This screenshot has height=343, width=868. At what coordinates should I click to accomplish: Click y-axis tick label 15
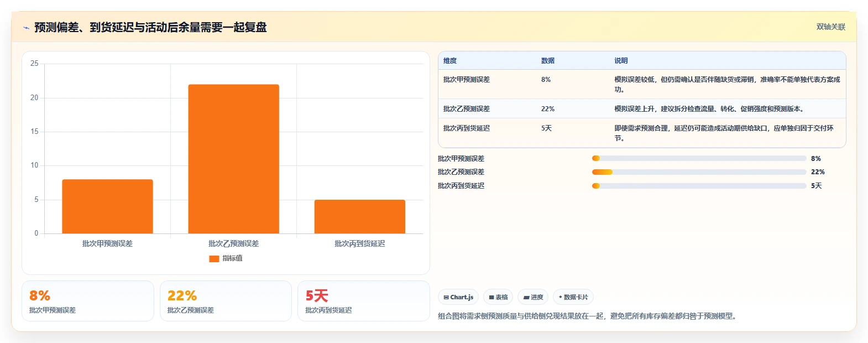click(34, 132)
